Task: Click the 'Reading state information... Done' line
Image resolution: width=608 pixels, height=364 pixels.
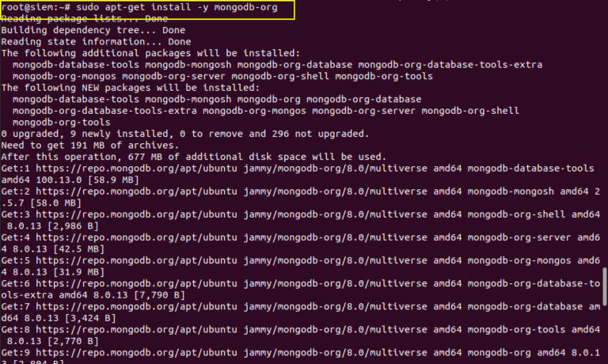Action: (96, 42)
